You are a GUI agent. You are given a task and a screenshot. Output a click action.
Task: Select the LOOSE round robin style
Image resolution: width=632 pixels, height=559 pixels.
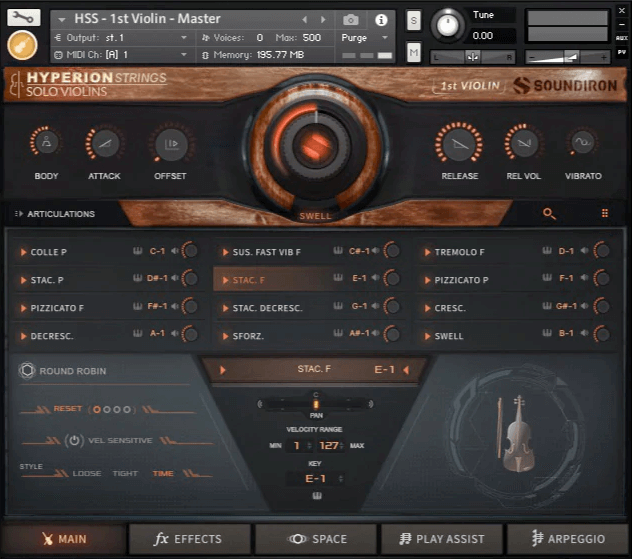(87, 473)
